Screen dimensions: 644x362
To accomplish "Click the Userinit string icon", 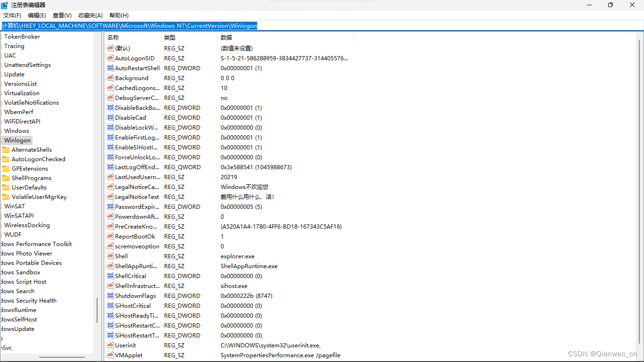I will point(110,346).
